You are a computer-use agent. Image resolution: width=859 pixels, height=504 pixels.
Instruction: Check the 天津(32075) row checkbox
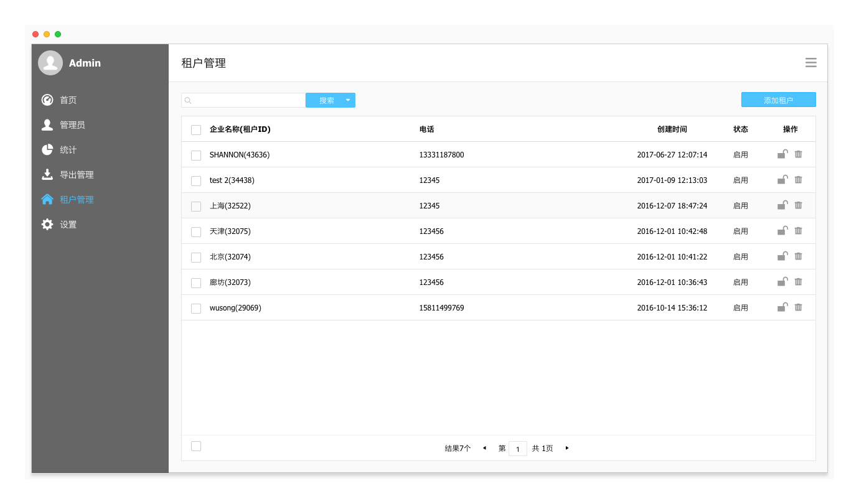(196, 232)
